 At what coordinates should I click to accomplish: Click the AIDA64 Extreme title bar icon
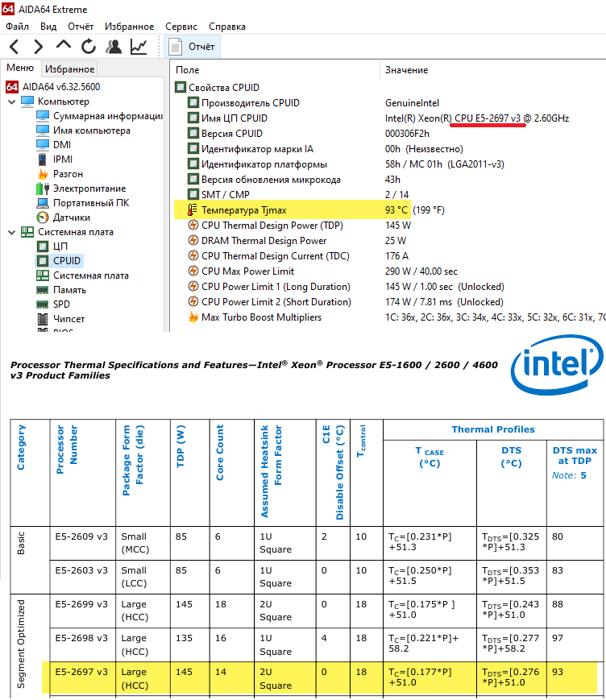click(8, 9)
